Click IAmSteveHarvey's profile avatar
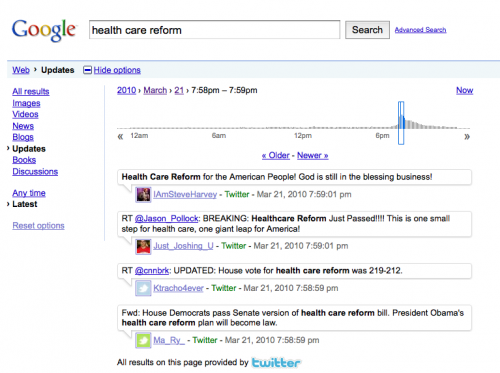The image size is (500, 373). [143, 194]
